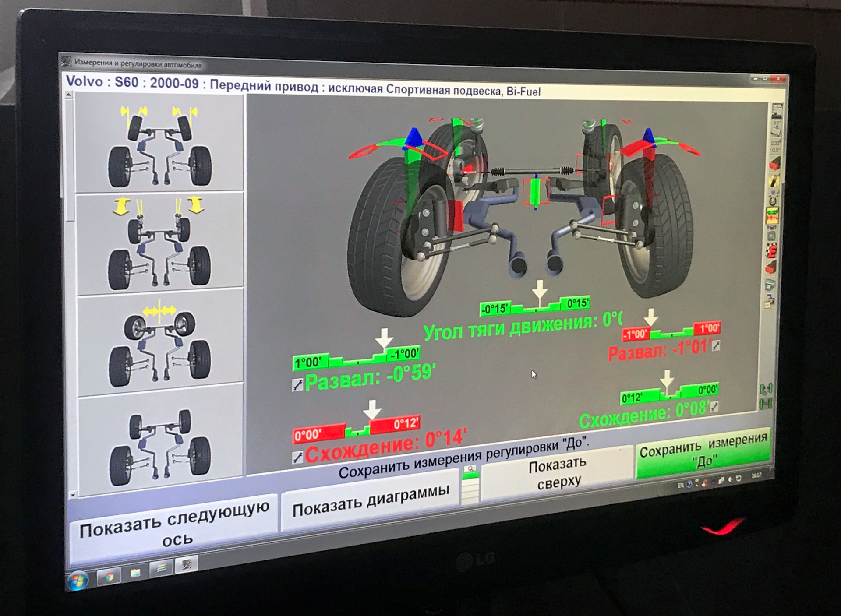
Task: Click the red sensor icon below the checkered flag
Action: 771,267
